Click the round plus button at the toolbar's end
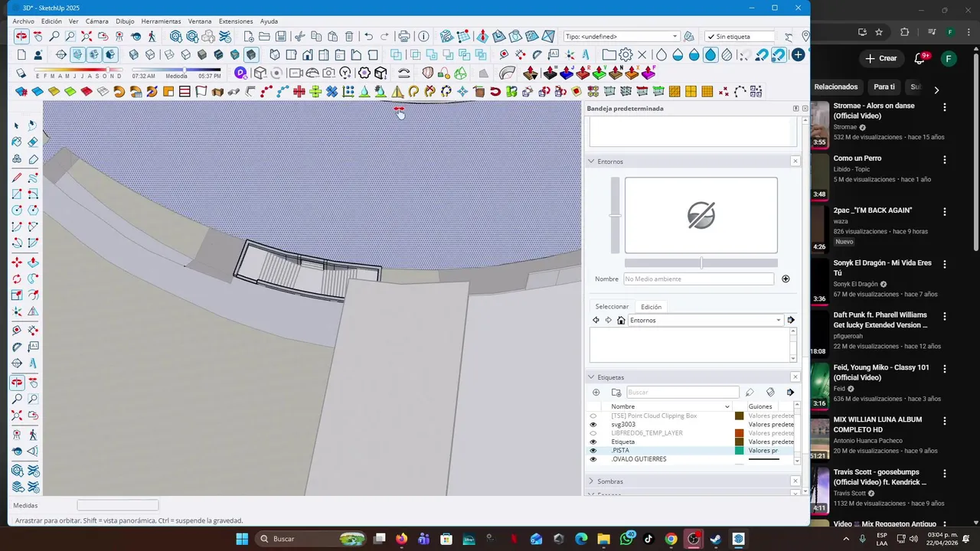 (x=798, y=54)
